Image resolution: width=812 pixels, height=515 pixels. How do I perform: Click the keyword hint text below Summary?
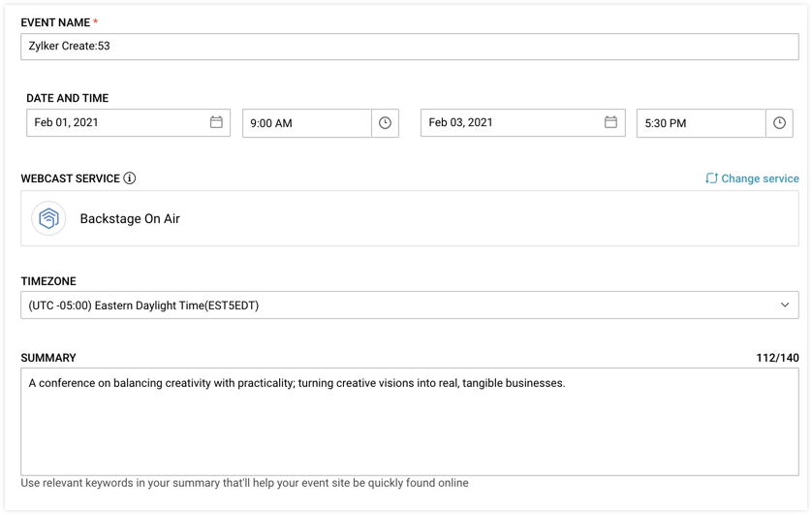[x=244, y=483]
